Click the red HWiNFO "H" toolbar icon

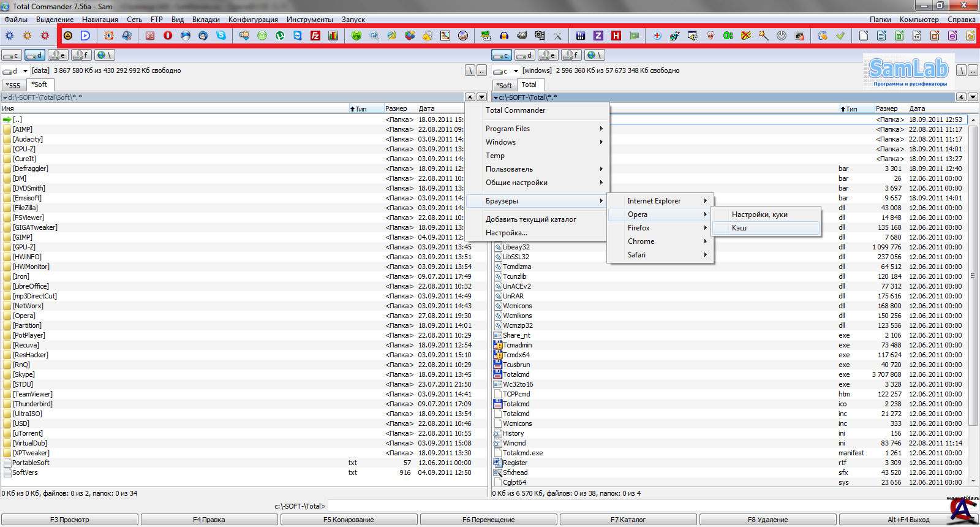pos(616,36)
